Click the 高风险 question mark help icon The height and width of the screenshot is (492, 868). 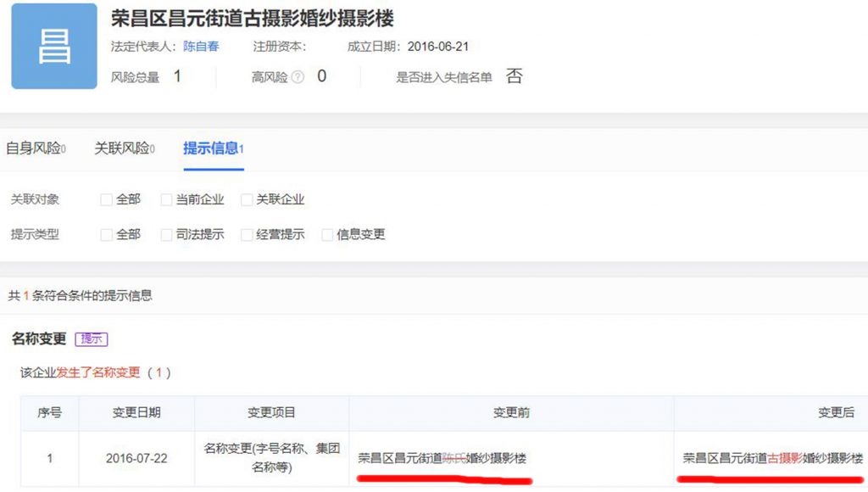(x=298, y=77)
